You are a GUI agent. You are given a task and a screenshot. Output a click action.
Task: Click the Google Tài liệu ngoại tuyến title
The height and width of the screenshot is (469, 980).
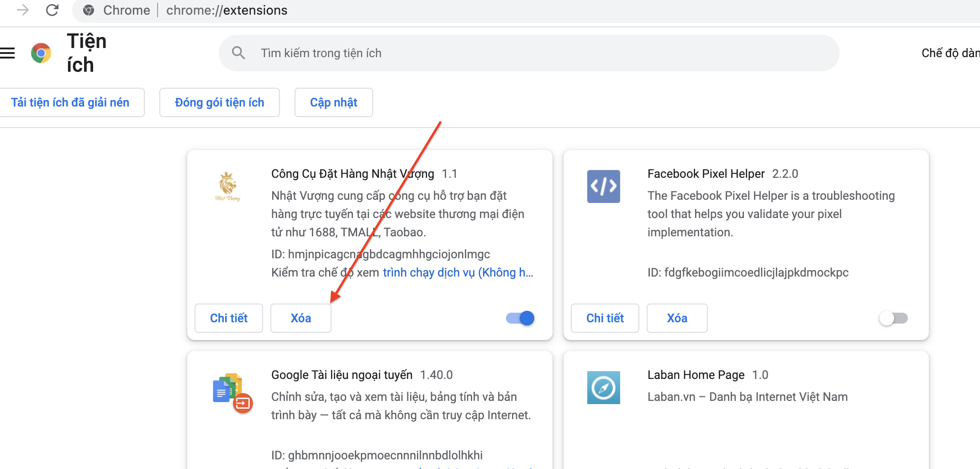(x=342, y=375)
